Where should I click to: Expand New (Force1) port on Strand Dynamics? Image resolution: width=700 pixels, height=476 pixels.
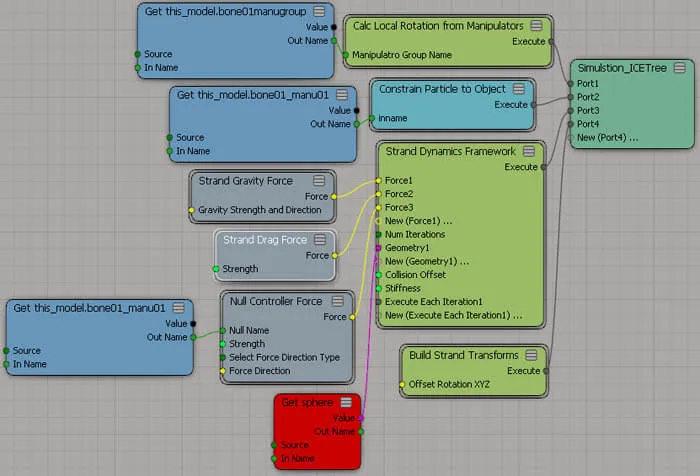pos(418,221)
